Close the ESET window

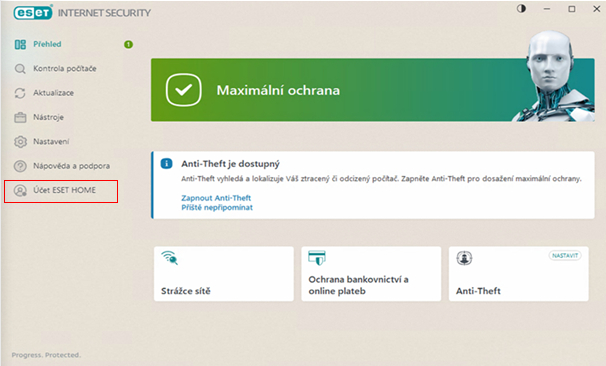pyautogui.click(x=597, y=9)
